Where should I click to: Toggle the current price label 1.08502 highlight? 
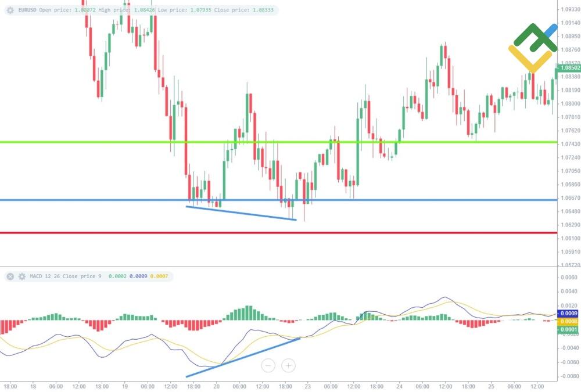(x=568, y=68)
